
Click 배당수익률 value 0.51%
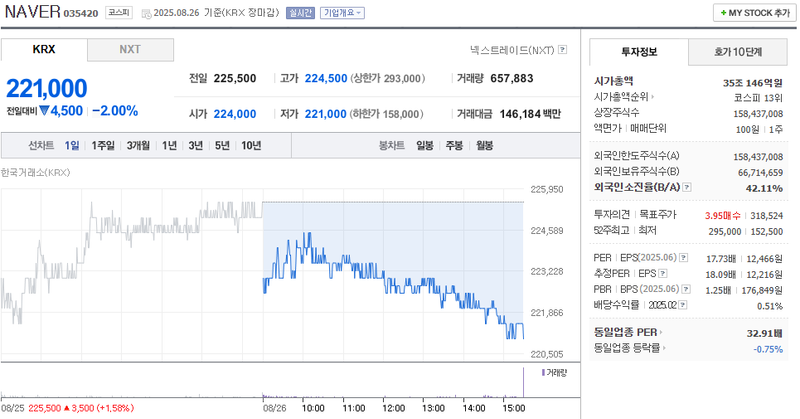(770, 306)
